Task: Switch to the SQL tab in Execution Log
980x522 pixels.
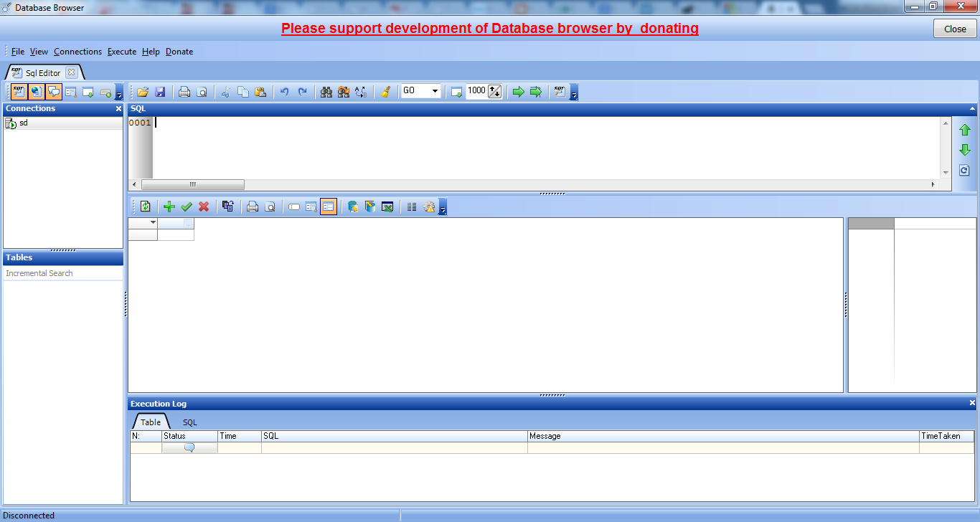Action: [189, 422]
